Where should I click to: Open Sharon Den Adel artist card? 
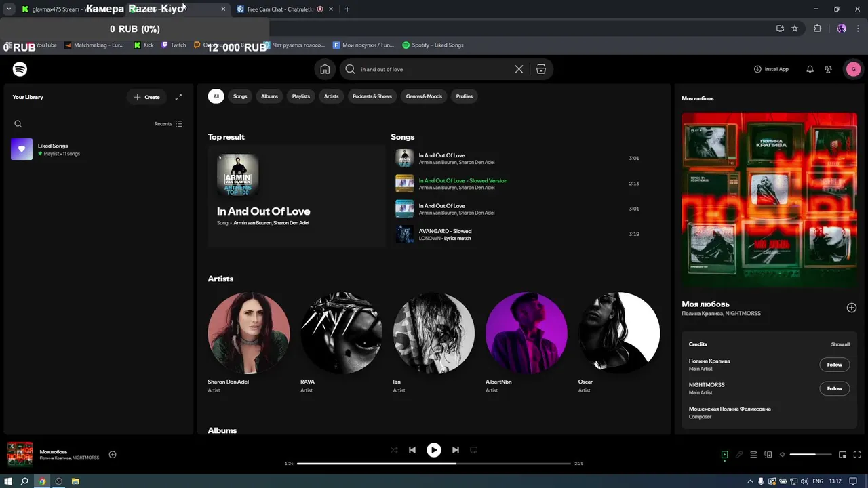(x=249, y=342)
